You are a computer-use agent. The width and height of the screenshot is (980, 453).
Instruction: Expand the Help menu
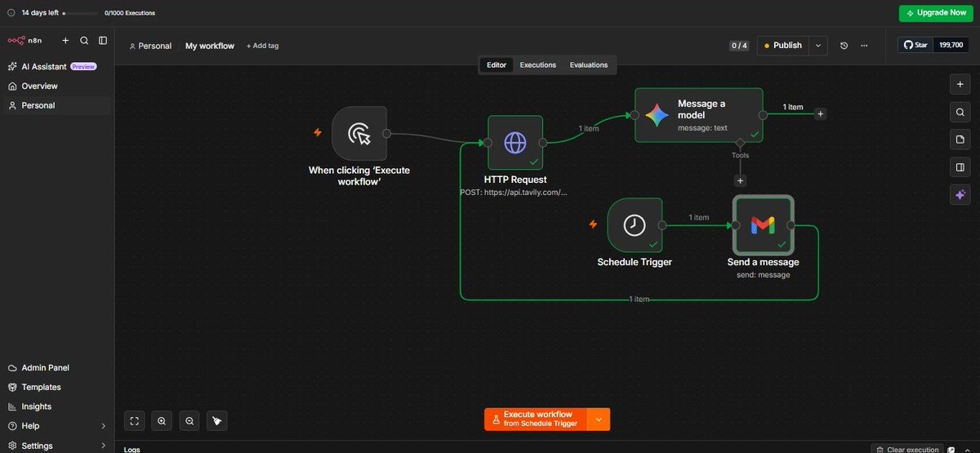pyautogui.click(x=57, y=426)
